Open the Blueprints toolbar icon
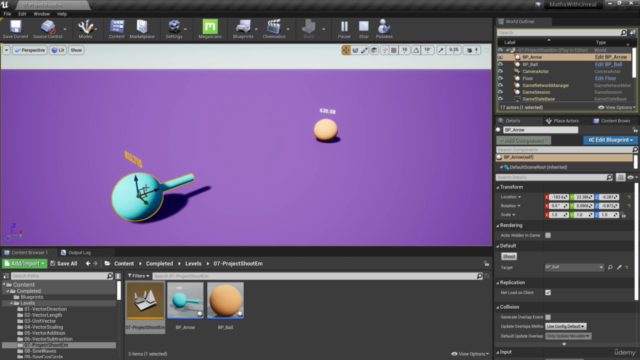The image size is (640, 360). tap(243, 29)
